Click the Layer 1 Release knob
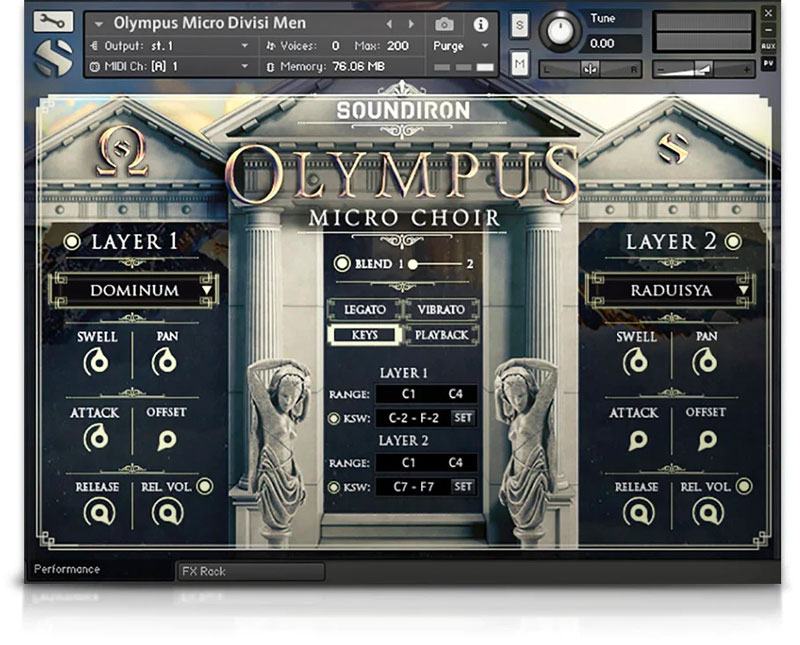 (98, 512)
